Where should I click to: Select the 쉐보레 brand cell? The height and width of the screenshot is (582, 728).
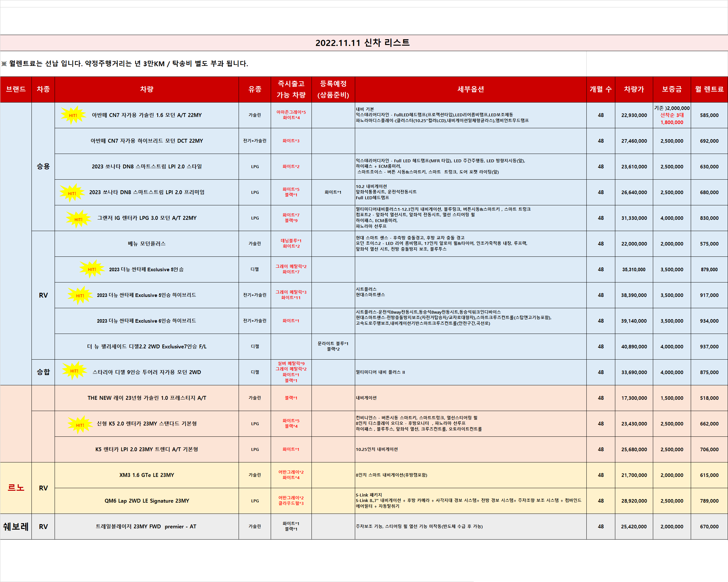tap(16, 527)
